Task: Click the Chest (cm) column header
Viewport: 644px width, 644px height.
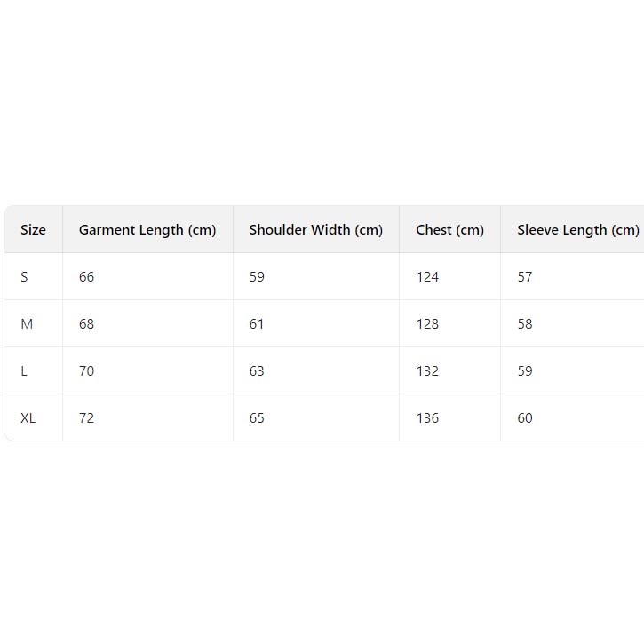Action: 449,230
